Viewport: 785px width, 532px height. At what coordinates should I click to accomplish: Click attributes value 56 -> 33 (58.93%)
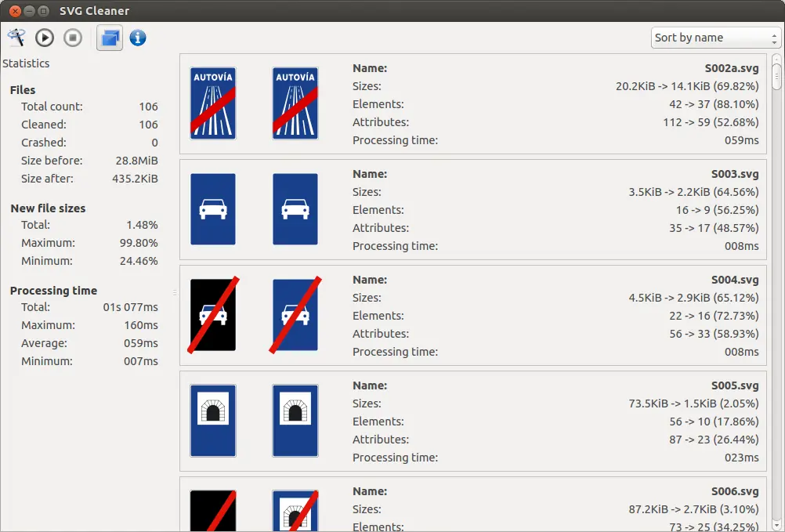click(x=714, y=334)
